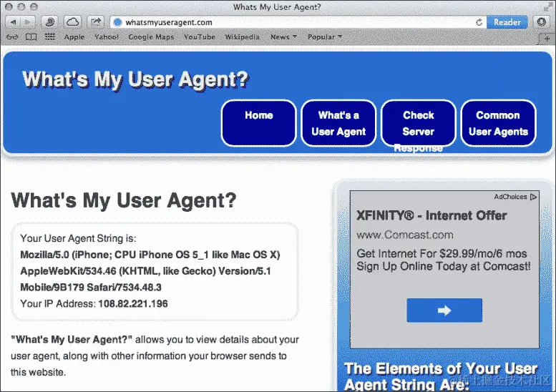Add a new tab with plus button
This screenshot has width=556, height=392.
(x=547, y=39)
